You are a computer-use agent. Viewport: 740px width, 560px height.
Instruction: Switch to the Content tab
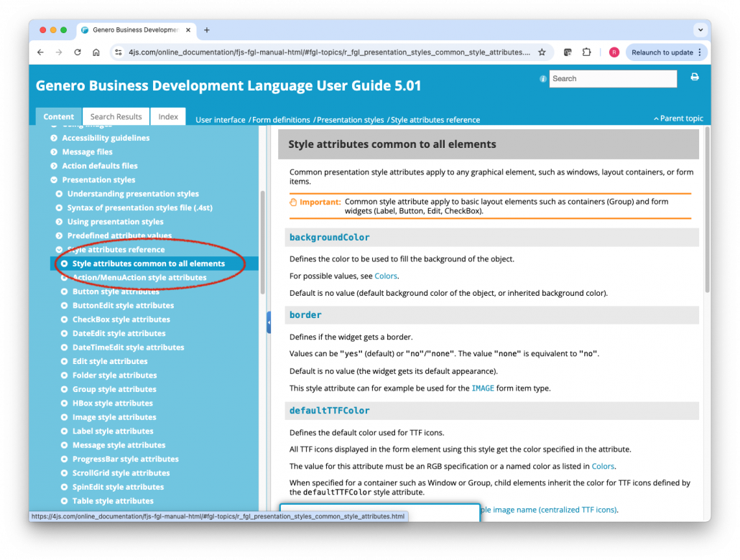(58, 116)
